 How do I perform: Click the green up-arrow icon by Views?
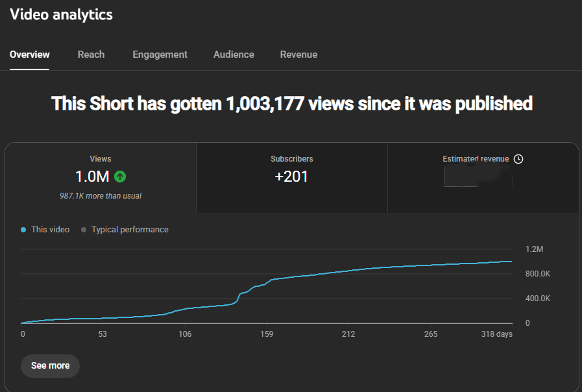(x=120, y=177)
